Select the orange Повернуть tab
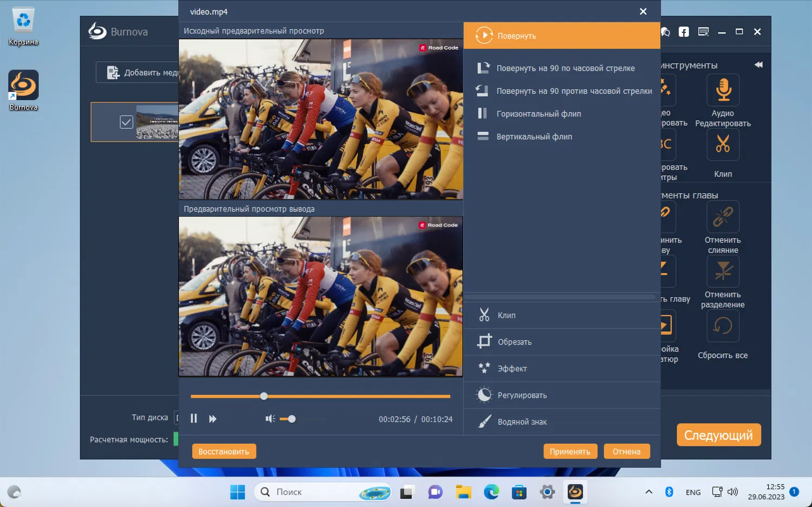 pyautogui.click(x=562, y=36)
